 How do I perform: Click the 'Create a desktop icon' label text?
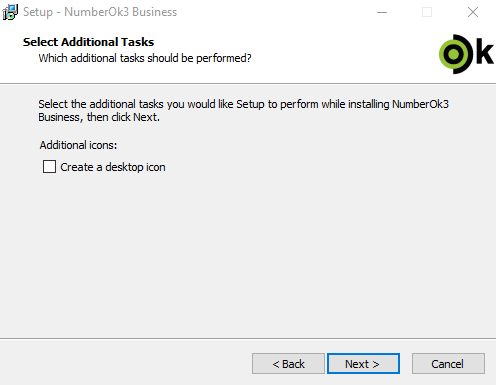point(113,167)
